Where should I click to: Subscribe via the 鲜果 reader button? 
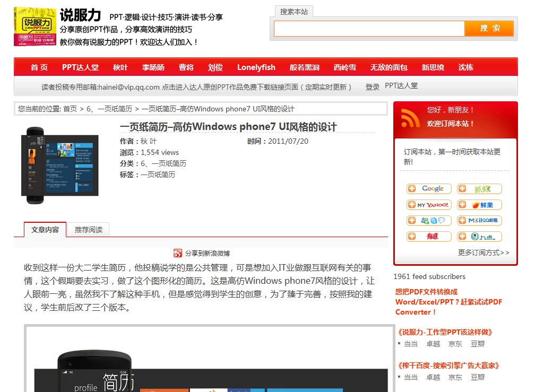(x=479, y=205)
